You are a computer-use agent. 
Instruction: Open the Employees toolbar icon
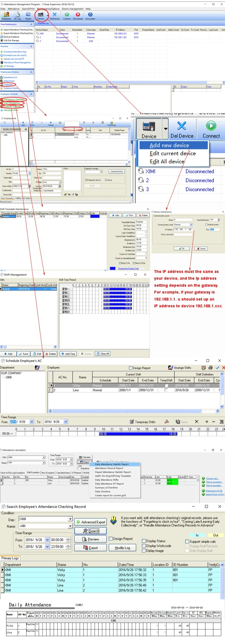pyautogui.click(x=6, y=15)
